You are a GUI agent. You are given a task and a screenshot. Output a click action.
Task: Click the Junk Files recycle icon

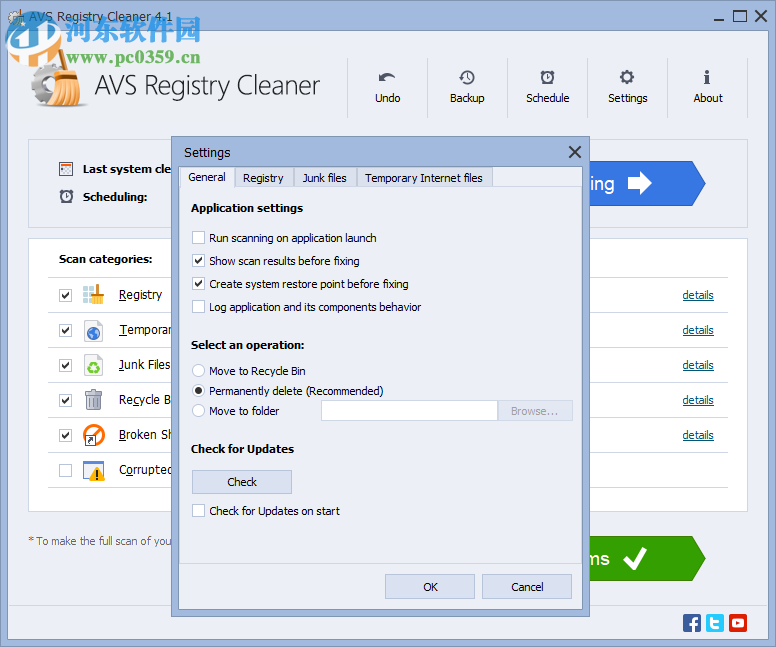pyautogui.click(x=93, y=365)
